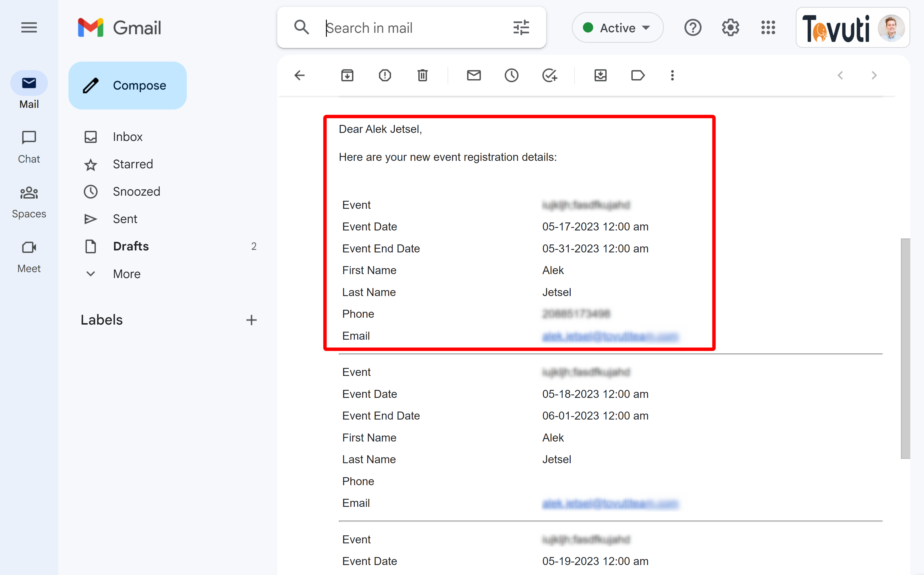The width and height of the screenshot is (924, 575).
Task: Click the Drafts count '2'
Action: pos(254,246)
